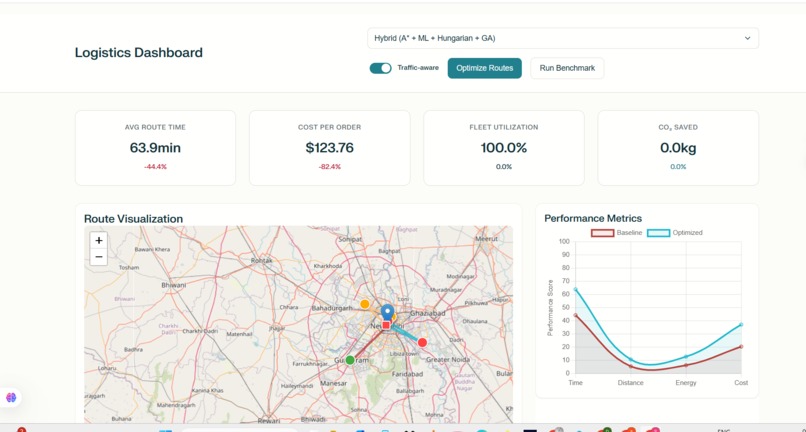The image size is (806, 432).
Task: Click the AVG ROUTE TIME card label
Action: point(155,127)
